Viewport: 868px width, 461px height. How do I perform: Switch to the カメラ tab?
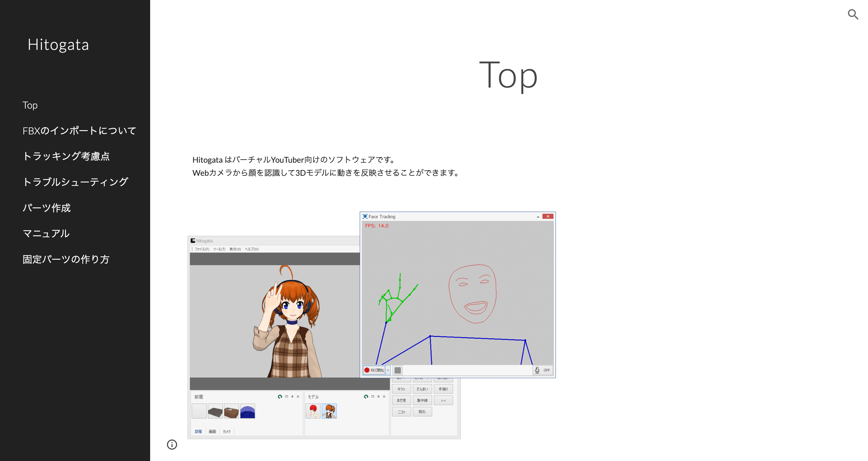click(226, 431)
